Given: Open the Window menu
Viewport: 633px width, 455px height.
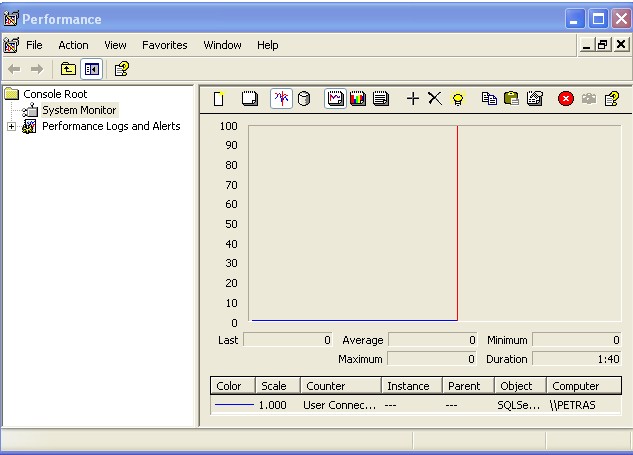Looking at the screenshot, I should click(x=222, y=45).
